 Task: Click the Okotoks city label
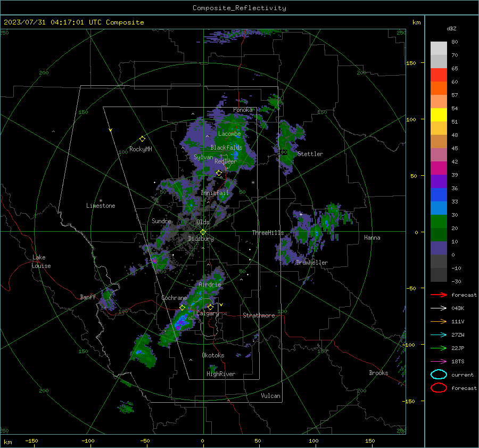(x=213, y=355)
